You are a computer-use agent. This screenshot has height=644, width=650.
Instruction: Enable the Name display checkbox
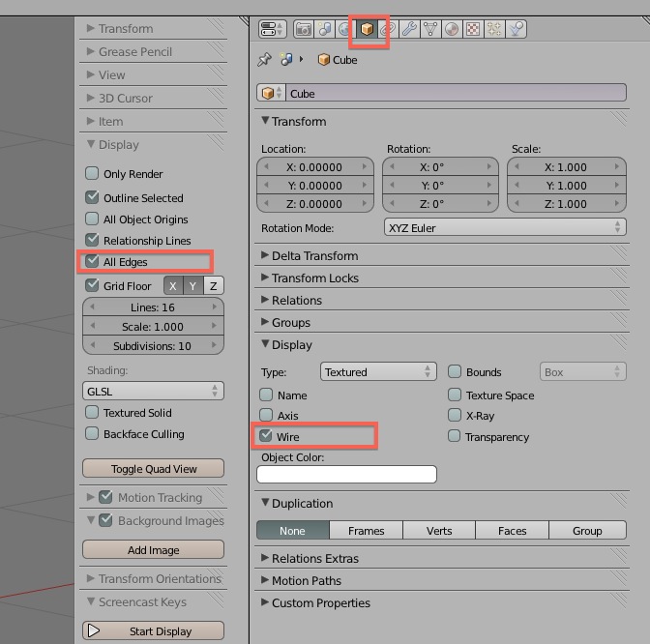pos(266,395)
